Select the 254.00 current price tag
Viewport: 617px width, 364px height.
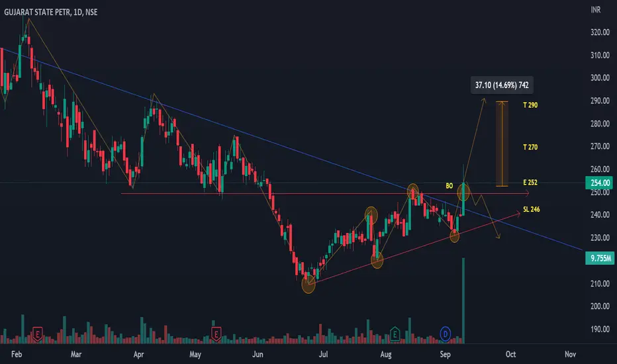coord(600,183)
